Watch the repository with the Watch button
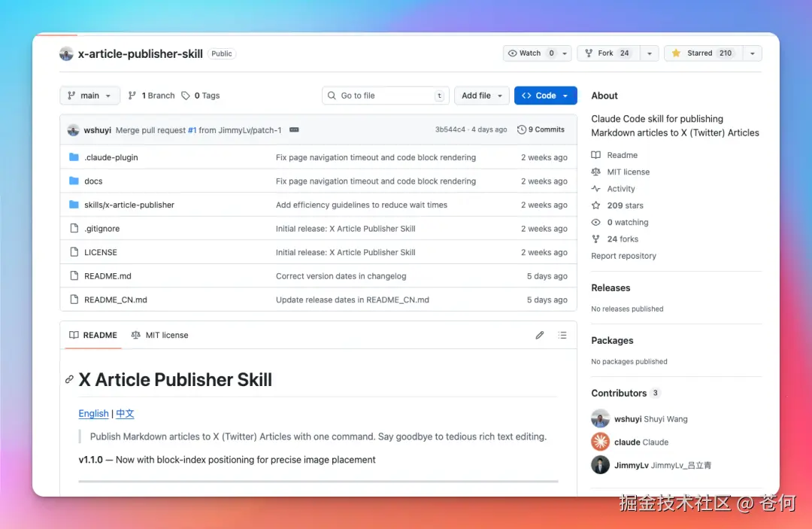The image size is (812, 529). (x=532, y=53)
